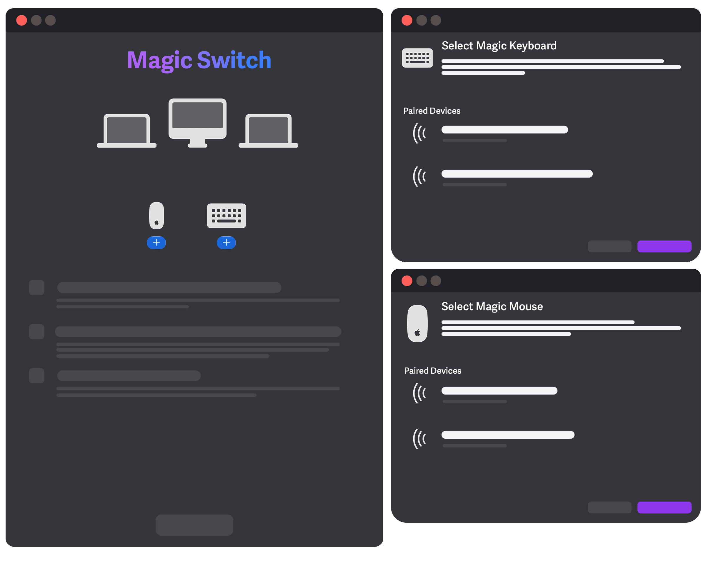Screen dimensions: 706x588
Task: Toggle the third checkbox in main window
Action: pyautogui.click(x=37, y=376)
